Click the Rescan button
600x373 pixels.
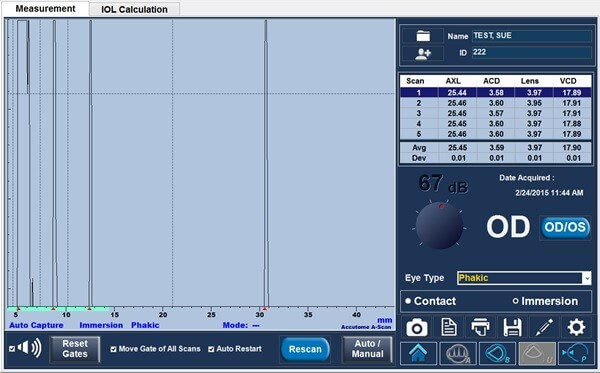305,349
